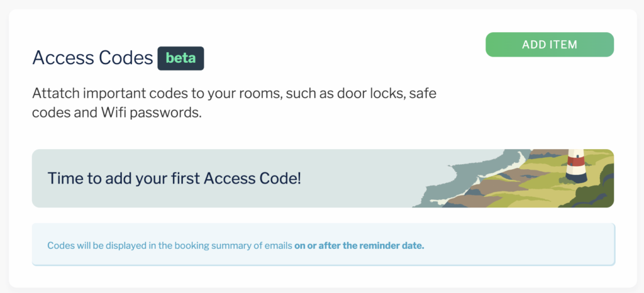Click the bold 'on or after the reminder date' text
The width and height of the screenshot is (644, 293).
359,246
